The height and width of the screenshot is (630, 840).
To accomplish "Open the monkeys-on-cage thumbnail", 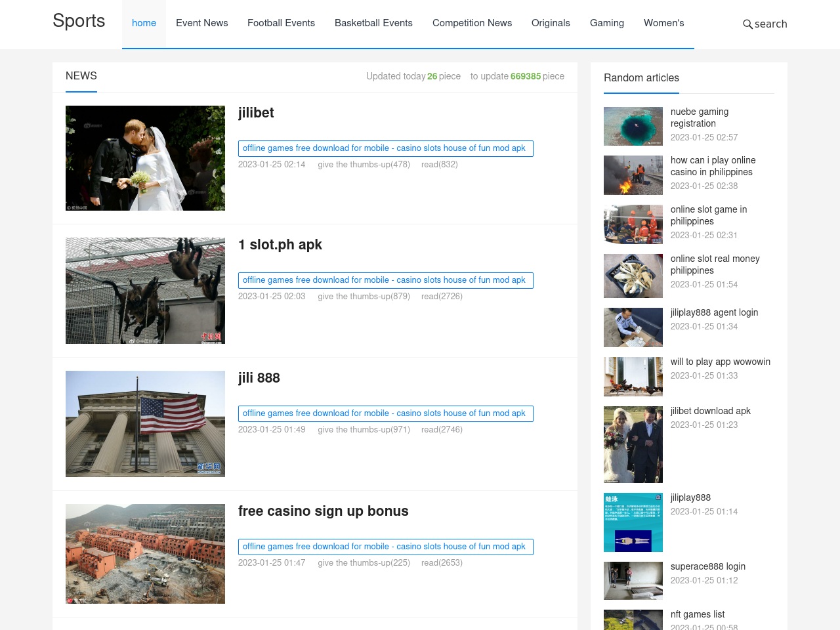I will click(145, 291).
